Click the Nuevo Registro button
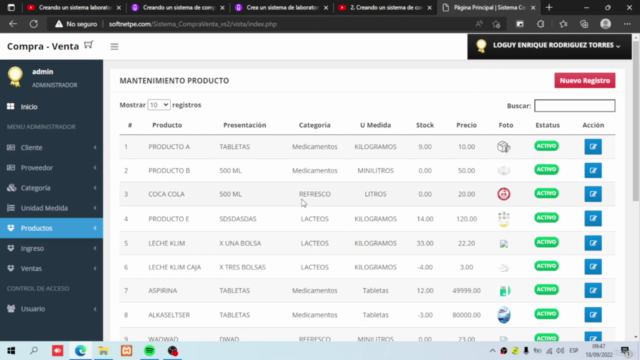 pos(584,80)
